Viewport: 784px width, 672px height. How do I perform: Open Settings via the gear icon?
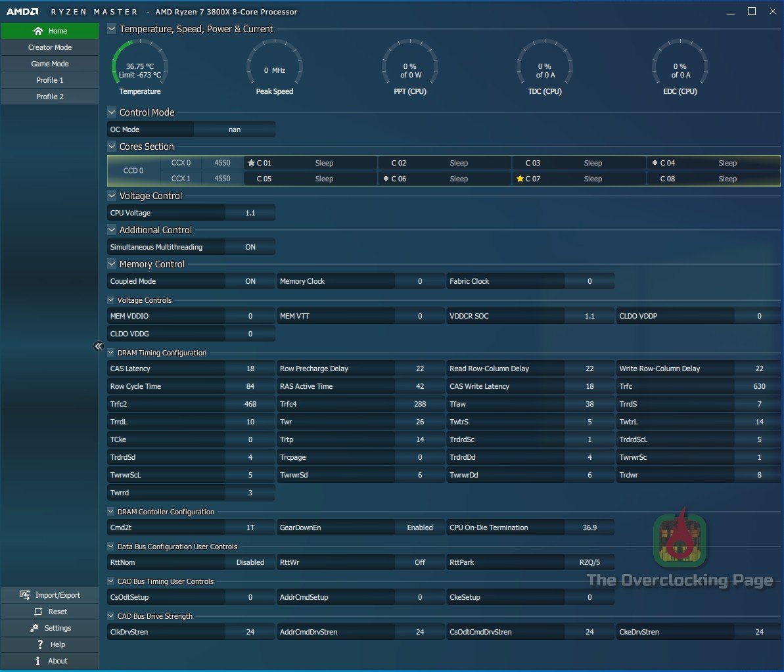coord(35,628)
